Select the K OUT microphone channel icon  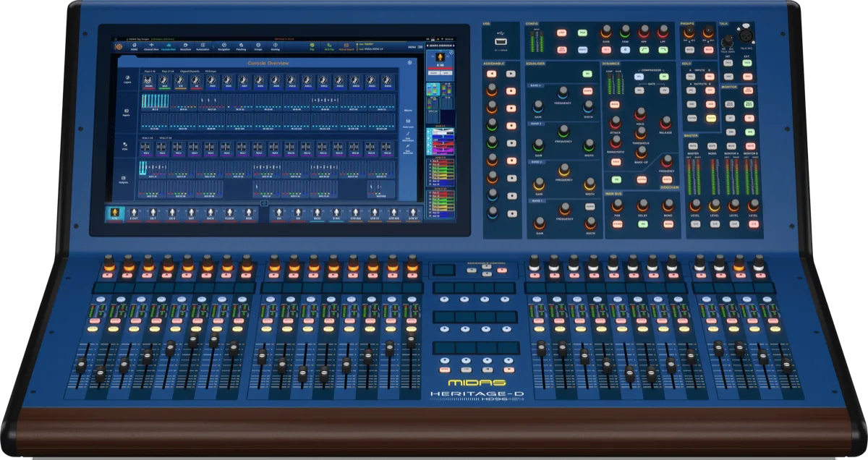point(134,213)
